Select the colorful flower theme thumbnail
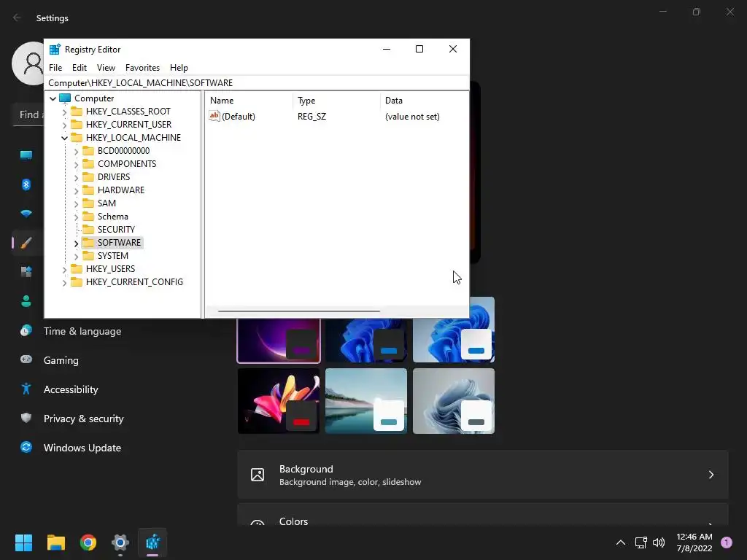Viewport: 747px width, 560px height. [x=279, y=401]
